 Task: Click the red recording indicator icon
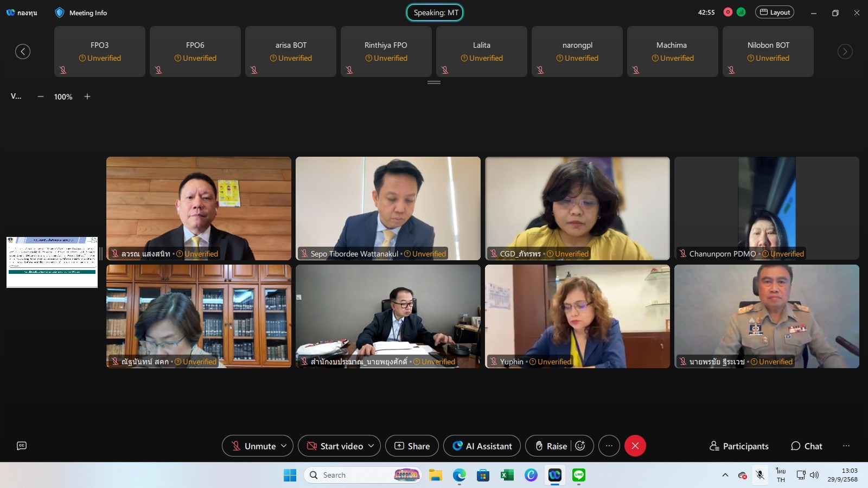click(x=728, y=12)
